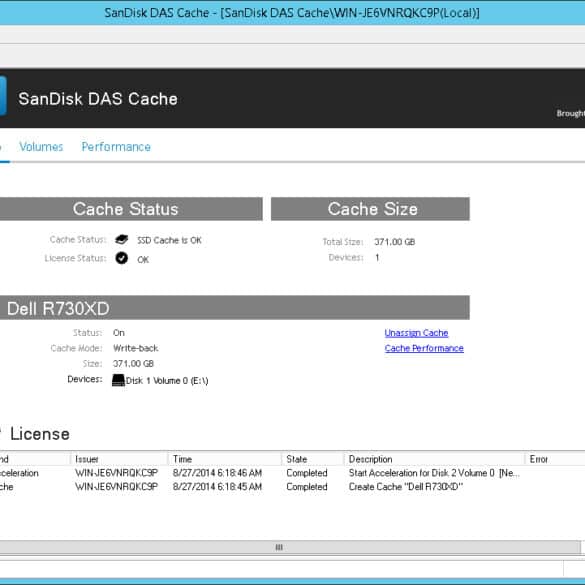Viewport: 585px width, 585px height.
Task: Click the SanDisk logo icon in header
Action: pyautogui.click(x=3, y=96)
